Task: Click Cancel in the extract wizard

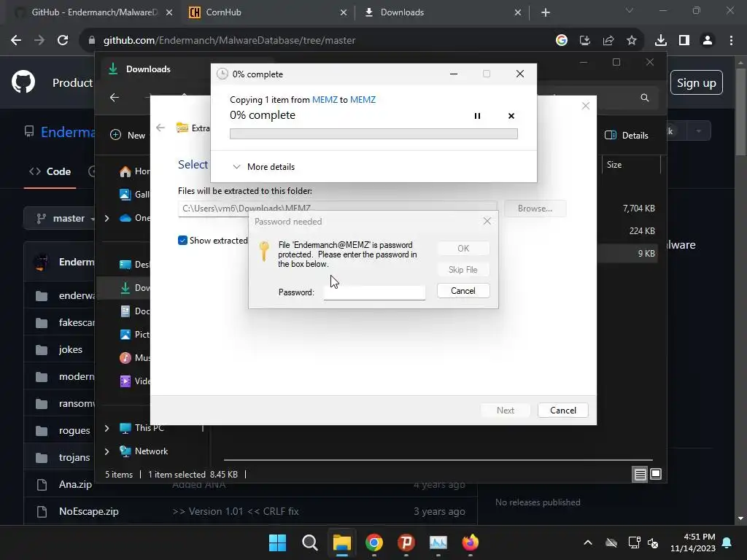Action: (562, 410)
